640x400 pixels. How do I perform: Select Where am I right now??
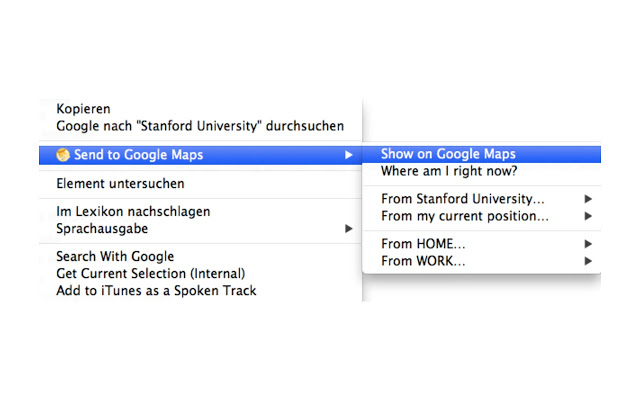pos(481,171)
